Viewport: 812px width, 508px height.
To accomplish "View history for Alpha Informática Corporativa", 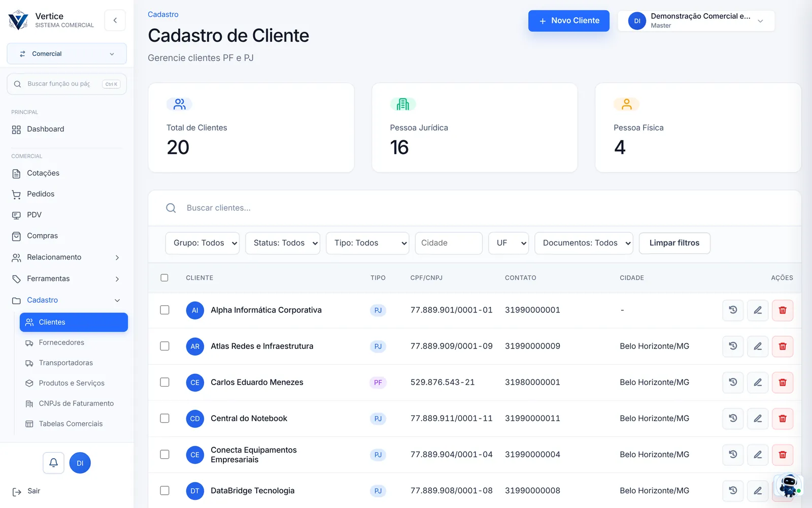I will 733,310.
